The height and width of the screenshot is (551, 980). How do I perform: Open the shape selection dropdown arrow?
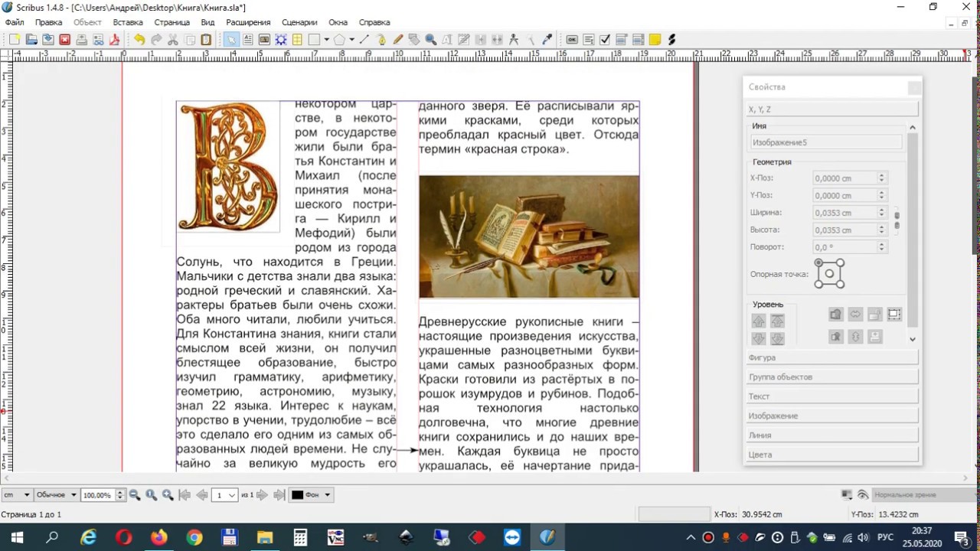326,40
